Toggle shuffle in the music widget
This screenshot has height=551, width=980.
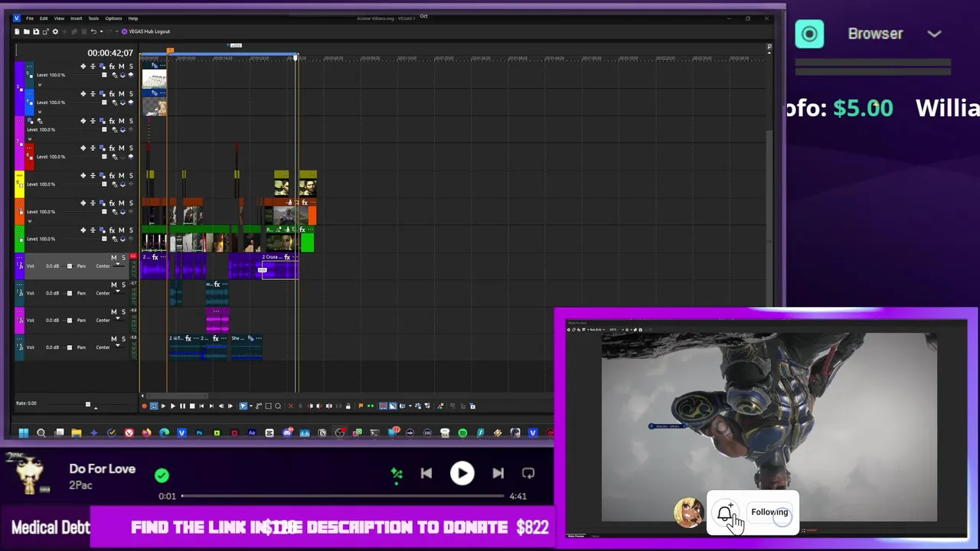pyautogui.click(x=397, y=474)
